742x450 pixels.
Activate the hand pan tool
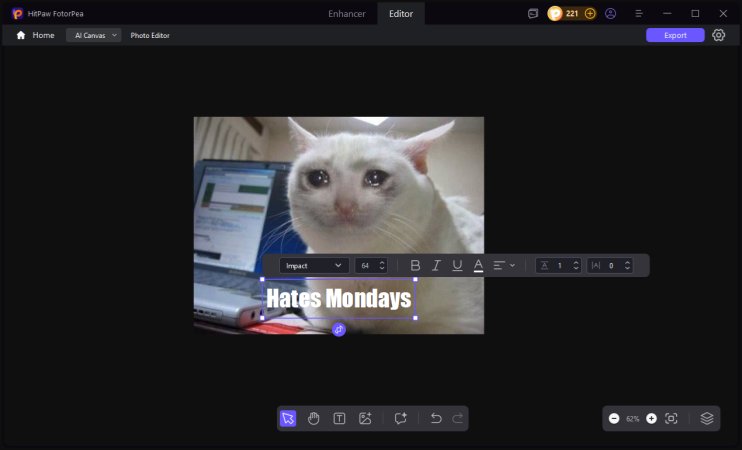coord(313,418)
